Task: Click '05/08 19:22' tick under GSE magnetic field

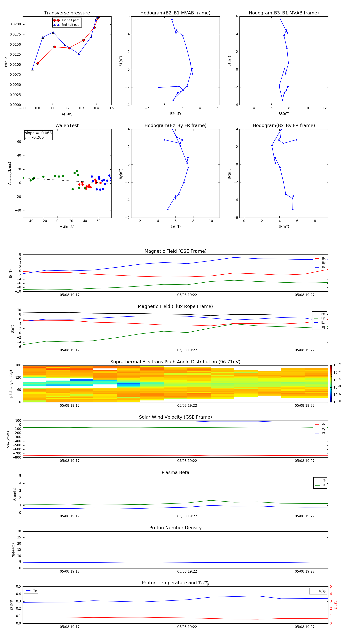Action: [187, 295]
